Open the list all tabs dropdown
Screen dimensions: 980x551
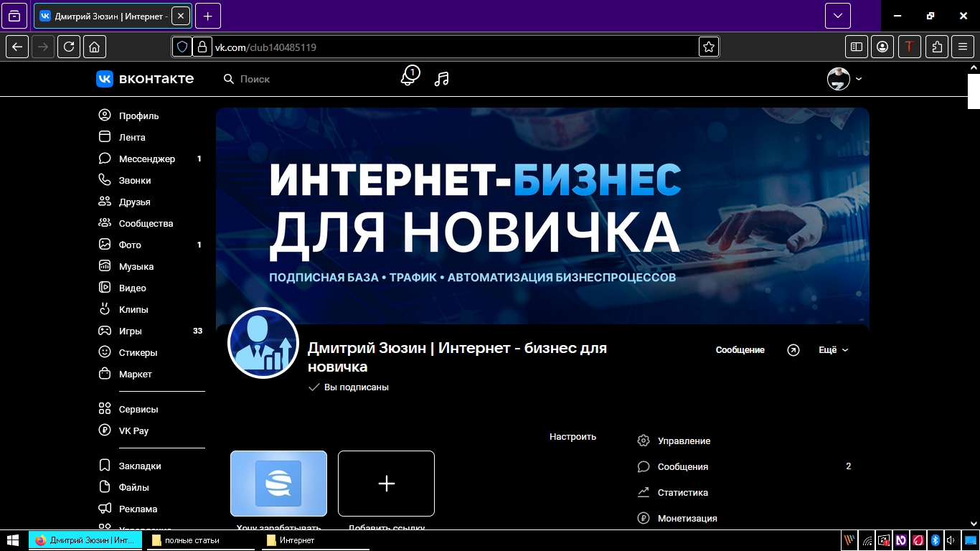click(x=838, y=16)
